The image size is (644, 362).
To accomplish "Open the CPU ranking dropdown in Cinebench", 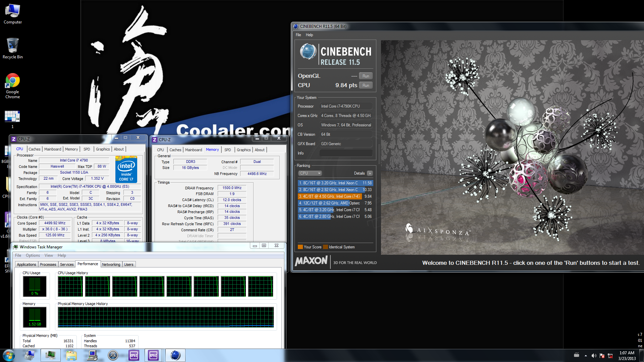I will [x=310, y=173].
